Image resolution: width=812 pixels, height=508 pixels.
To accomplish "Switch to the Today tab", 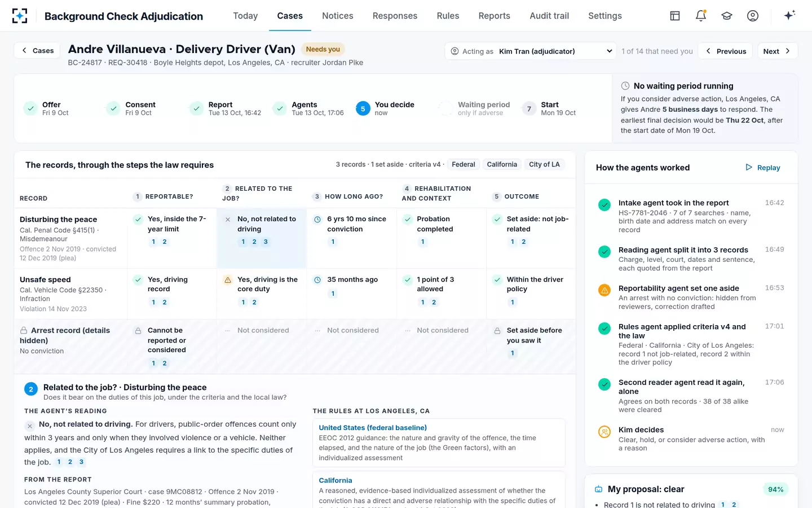I will point(245,16).
